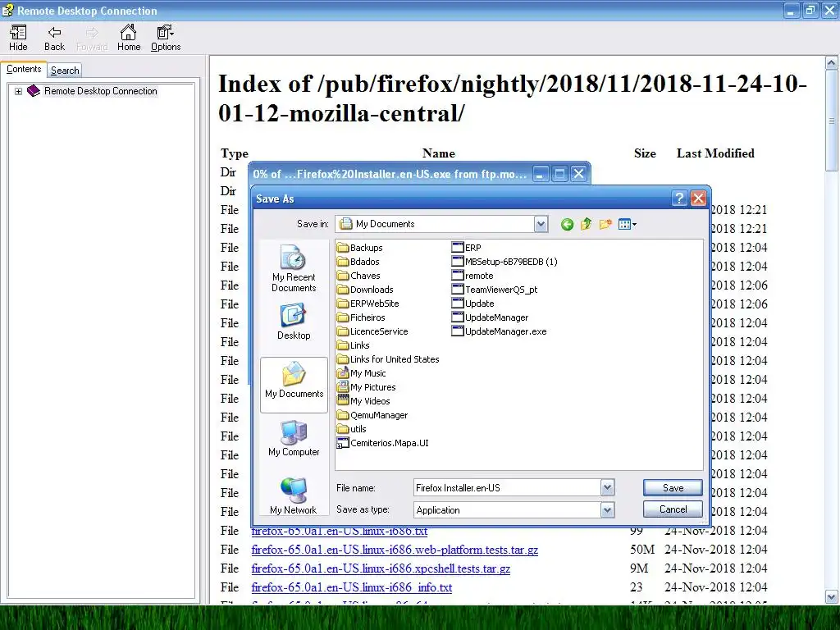This screenshot has width=840, height=630.
Task: Open the Views menu icon in Save As
Action: click(x=627, y=224)
